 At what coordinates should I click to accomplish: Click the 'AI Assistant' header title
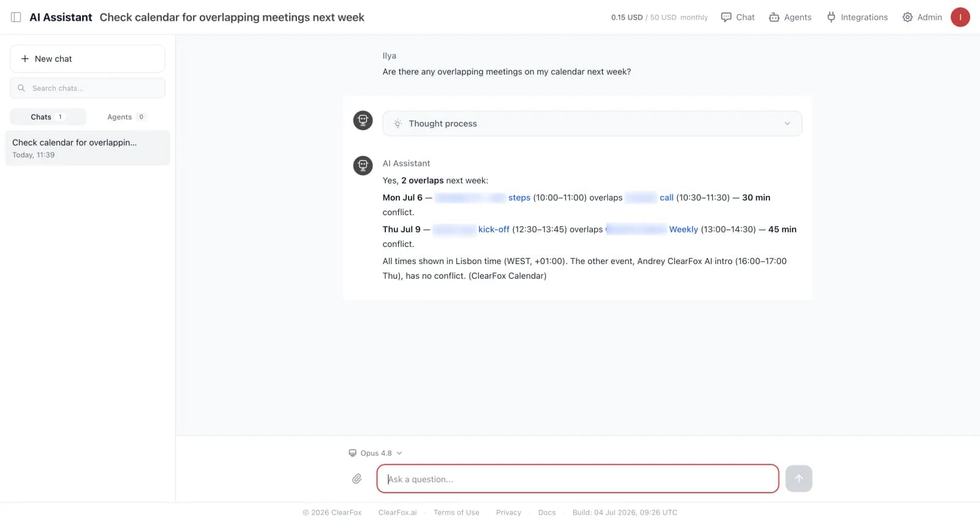click(x=61, y=17)
